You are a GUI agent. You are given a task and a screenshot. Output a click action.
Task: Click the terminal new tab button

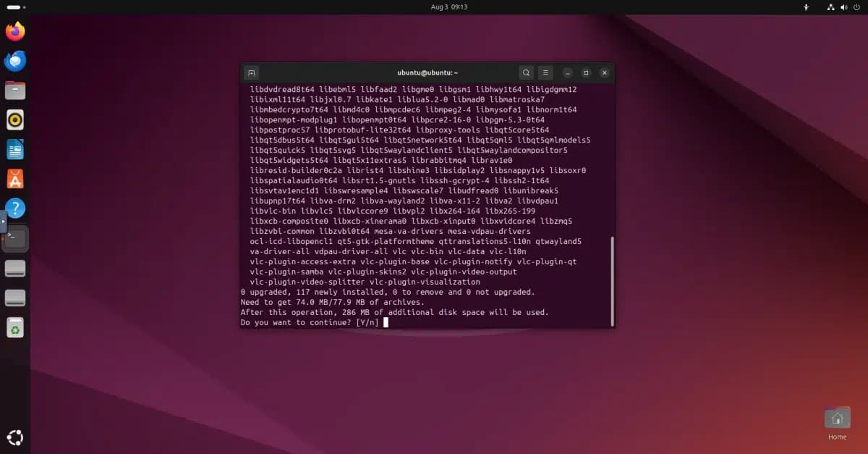tap(251, 72)
